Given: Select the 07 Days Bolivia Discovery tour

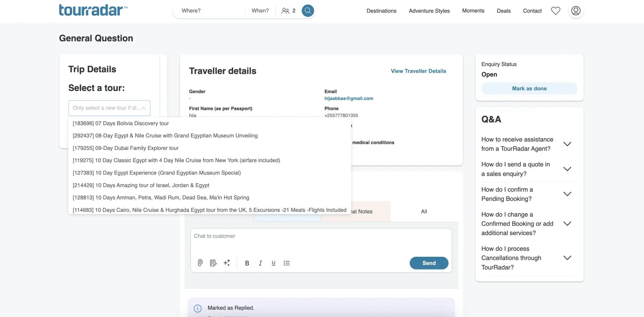Looking at the screenshot, I should (x=121, y=123).
